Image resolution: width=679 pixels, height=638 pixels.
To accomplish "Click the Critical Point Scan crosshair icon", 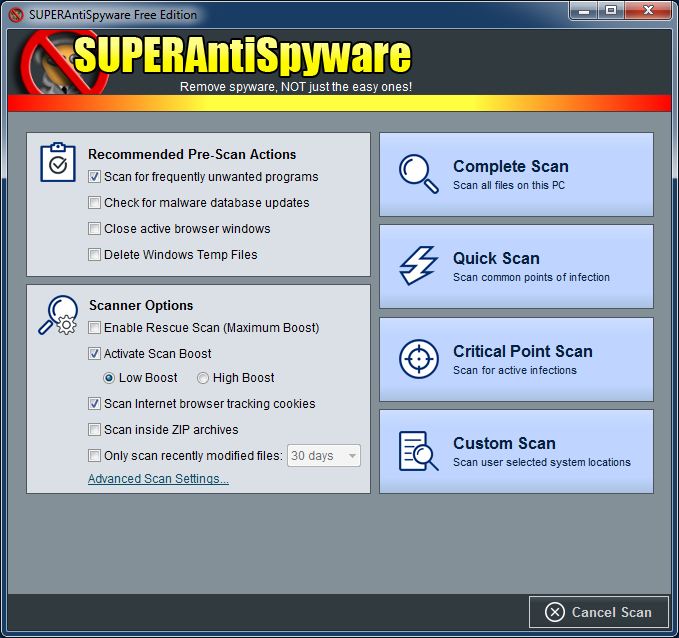I will pos(418,359).
